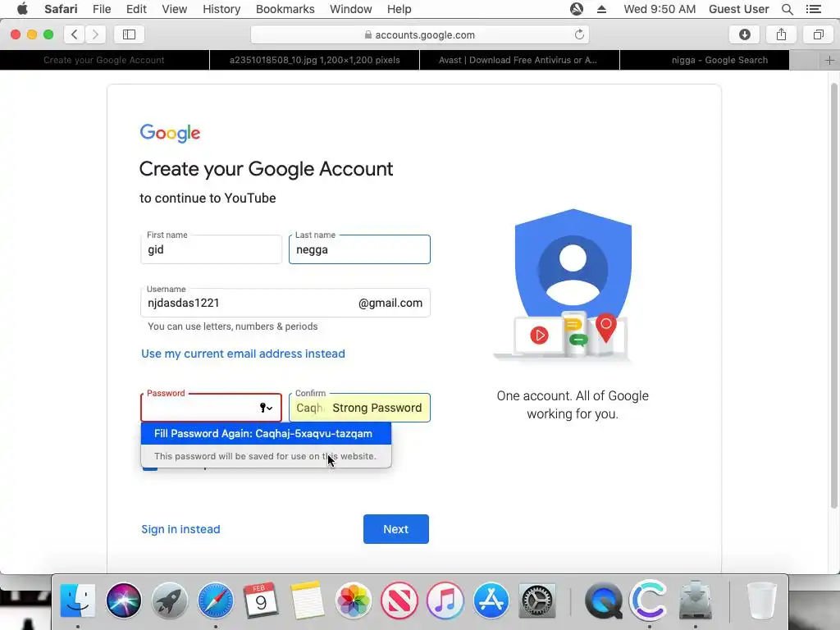Toggle the Safari sidebar button
Viewport: 840px width, 630px height.
click(129, 34)
